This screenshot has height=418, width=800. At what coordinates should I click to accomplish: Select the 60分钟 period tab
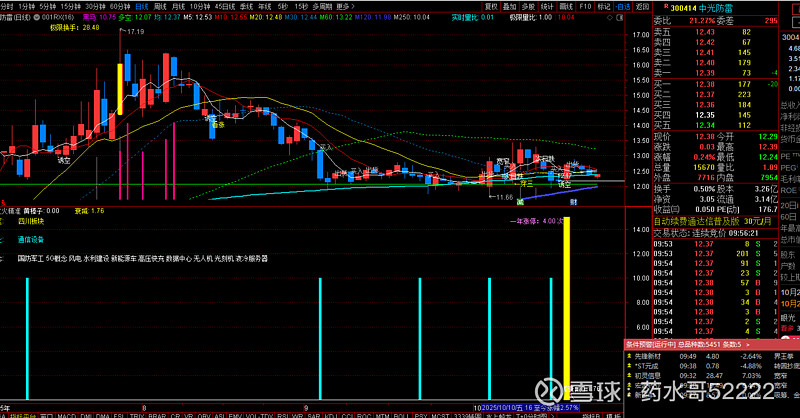[120, 7]
